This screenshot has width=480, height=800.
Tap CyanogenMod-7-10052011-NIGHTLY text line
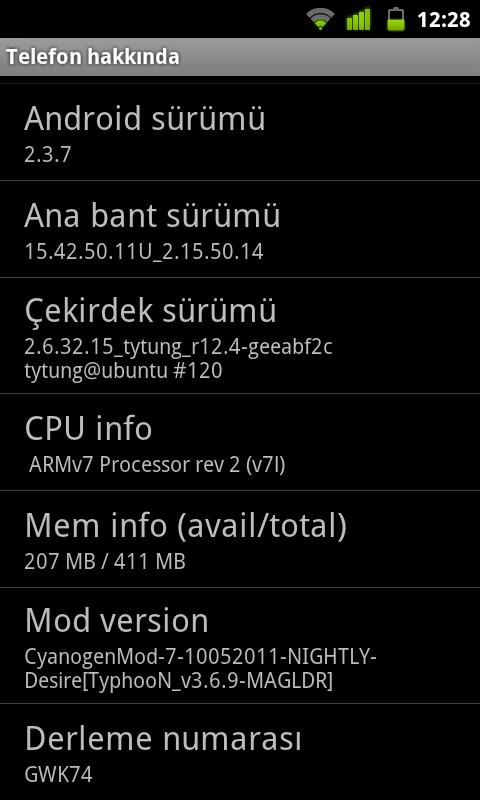click(x=200, y=658)
